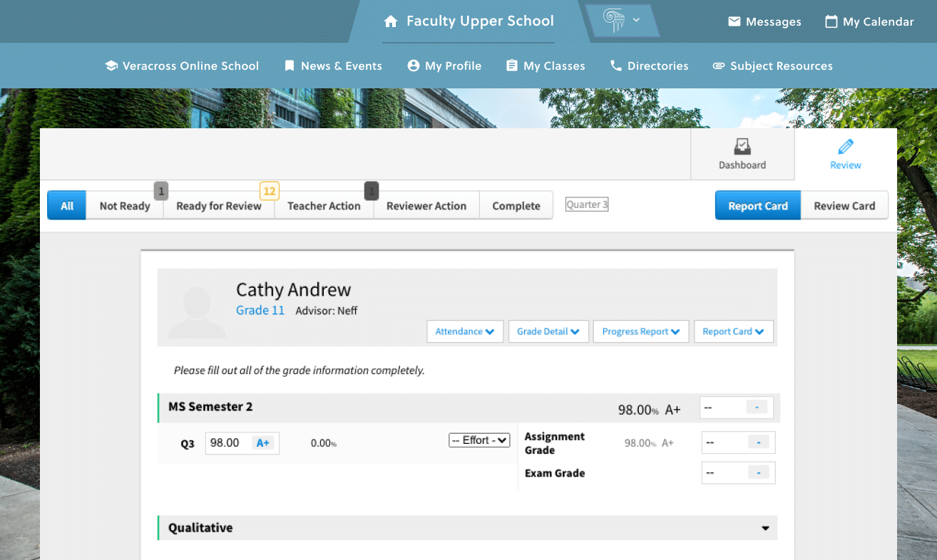Click the 0.00% value in Q3 row
The width and height of the screenshot is (937, 560).
coord(324,443)
